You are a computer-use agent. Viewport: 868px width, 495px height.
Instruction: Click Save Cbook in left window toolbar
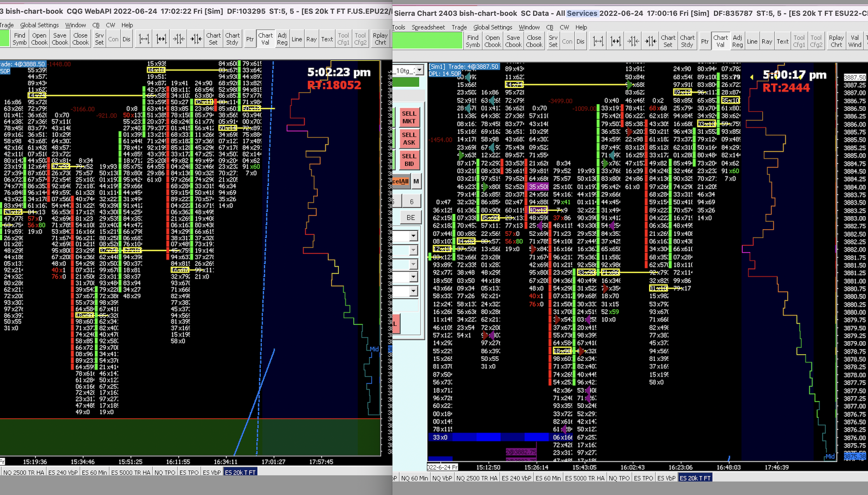pyautogui.click(x=60, y=39)
